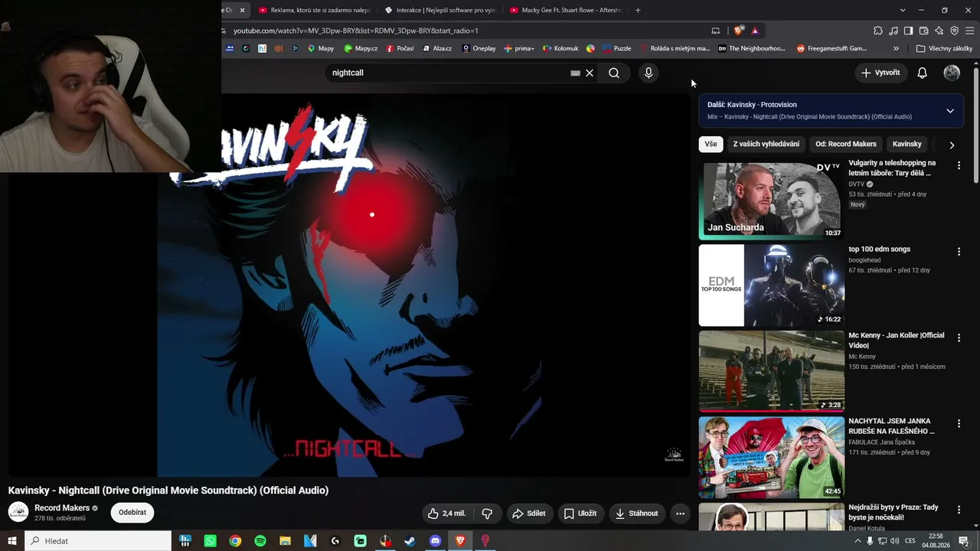980x551 pixels.
Task: Open Brave VPN shield icon
Action: [955, 31]
